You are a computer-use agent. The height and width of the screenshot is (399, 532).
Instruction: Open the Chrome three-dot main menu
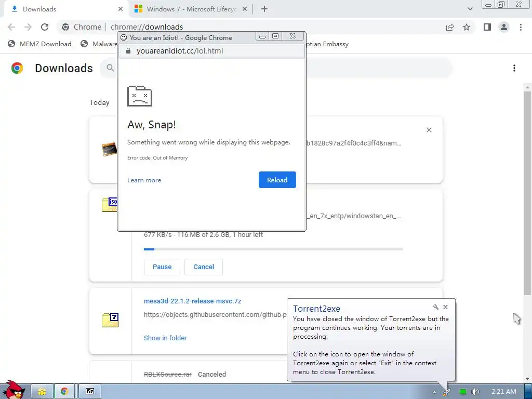521,27
